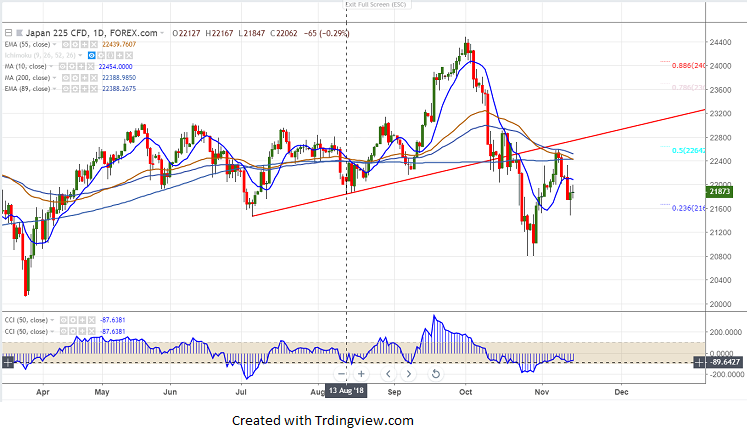Open settings for MA (200, close)
This screenshot has height=431, width=747.
(75, 78)
